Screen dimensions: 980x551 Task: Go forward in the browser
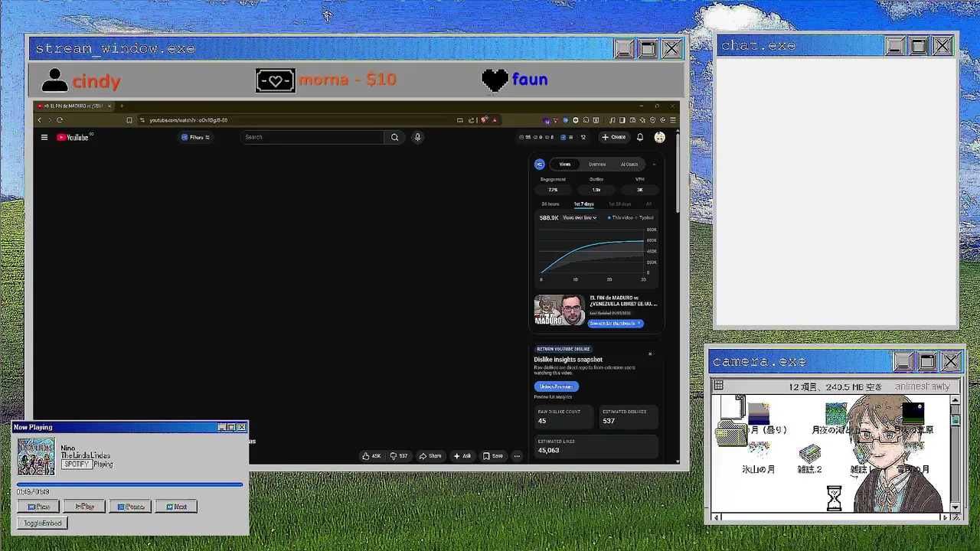[50, 120]
